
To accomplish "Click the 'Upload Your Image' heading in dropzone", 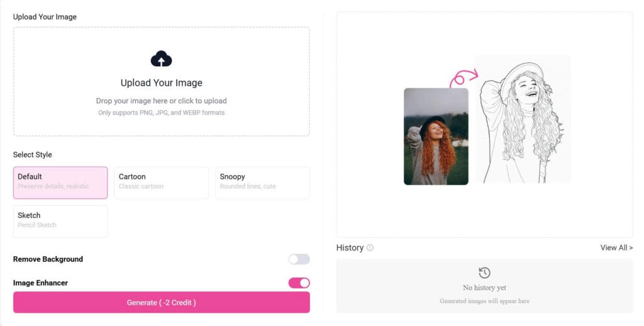I will pyautogui.click(x=162, y=82).
